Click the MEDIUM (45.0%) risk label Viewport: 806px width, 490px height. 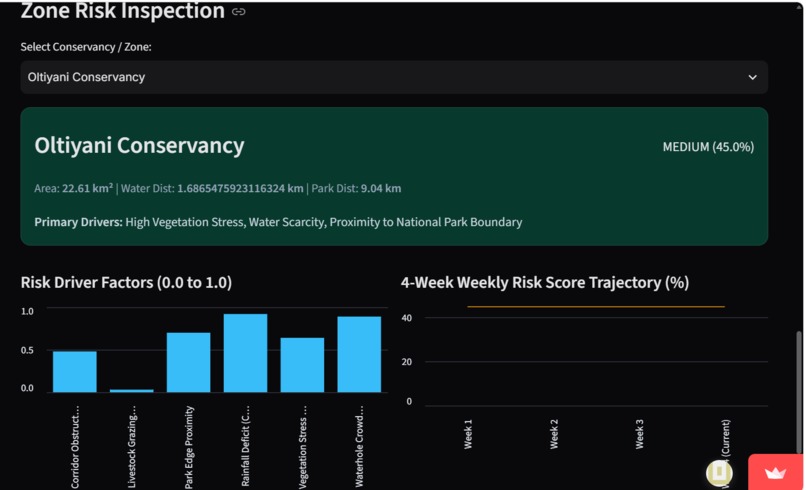[708, 147]
